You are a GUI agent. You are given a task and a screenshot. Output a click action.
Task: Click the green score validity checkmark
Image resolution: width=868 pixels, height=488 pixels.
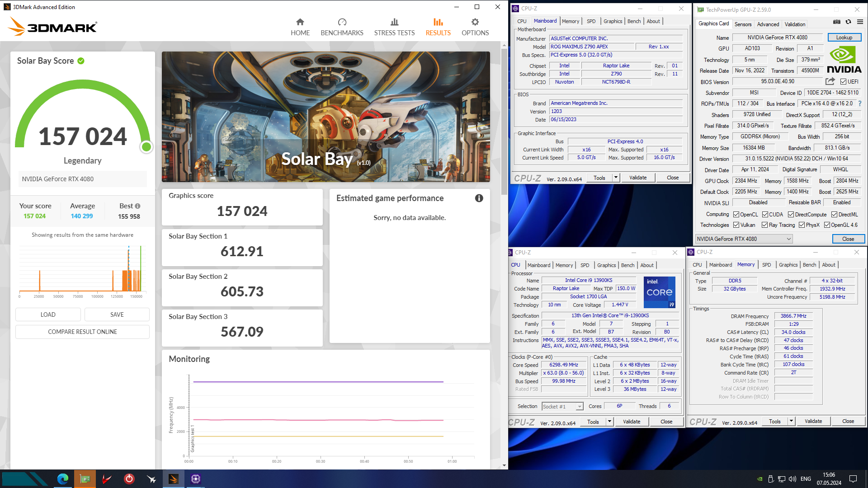tap(81, 61)
